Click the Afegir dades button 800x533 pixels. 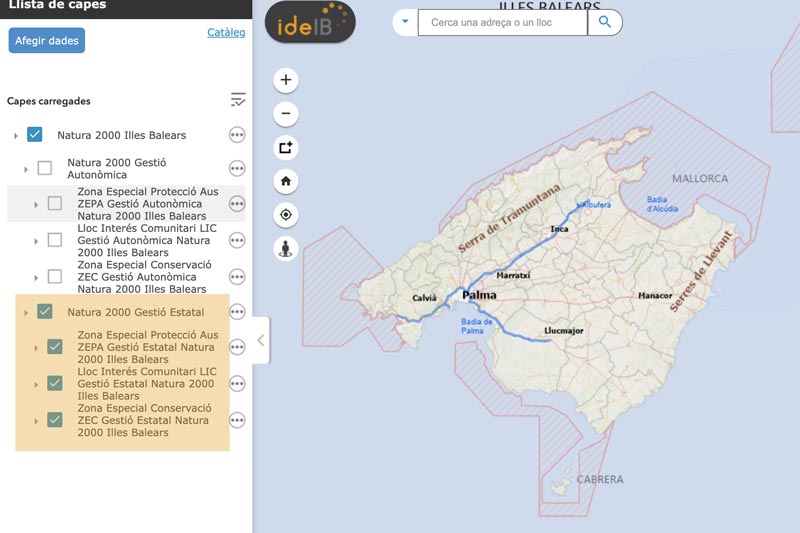coord(47,40)
